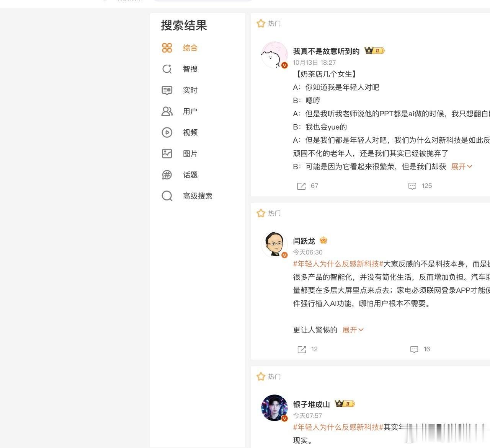The width and height of the screenshot is (490, 448).
Task: Open the 高级搜索 label
Action: (x=198, y=196)
